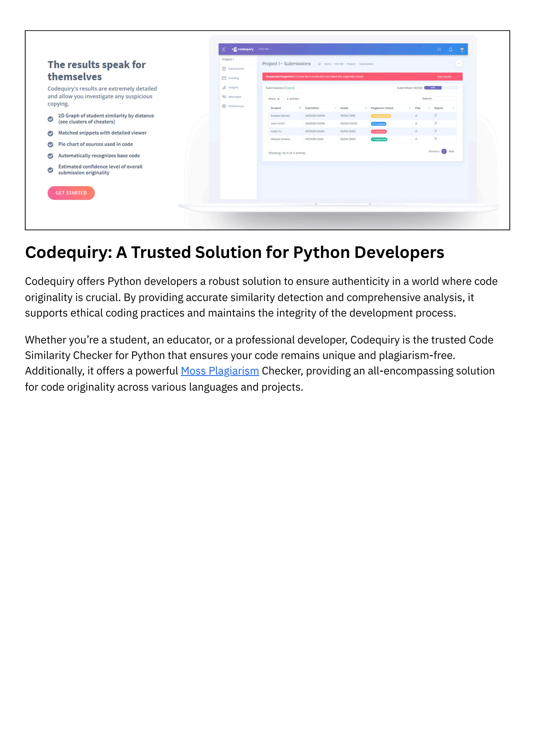Go to CSCI 180 breadcrumb link
The width and height of the screenshot is (535, 756).
339,64
